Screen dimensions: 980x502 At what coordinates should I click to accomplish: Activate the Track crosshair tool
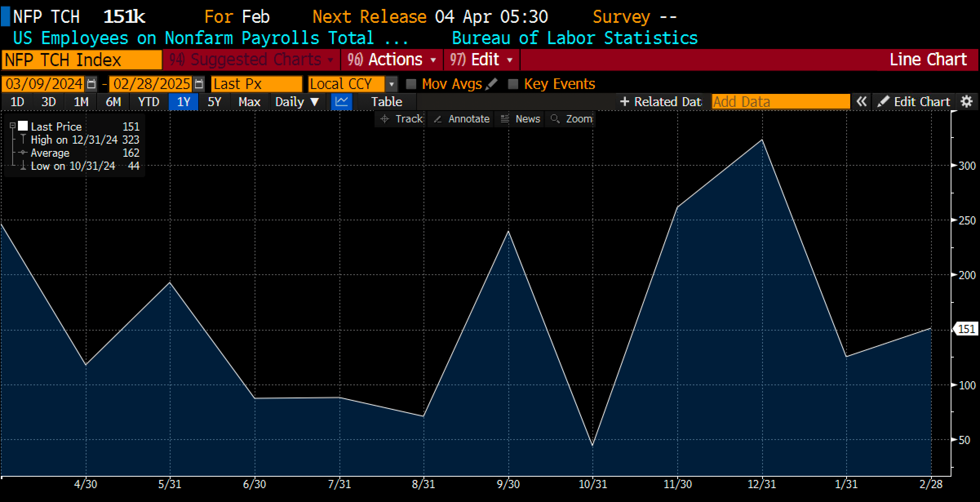point(401,119)
